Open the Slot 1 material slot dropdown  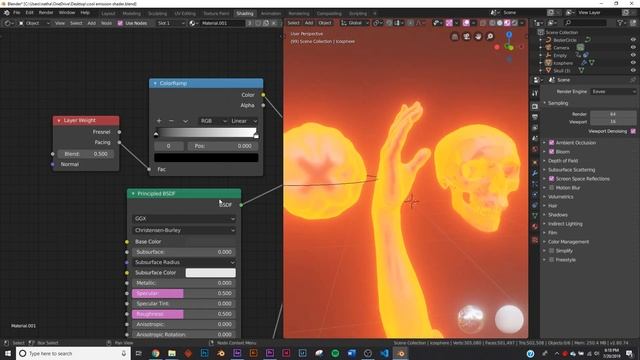[171, 23]
